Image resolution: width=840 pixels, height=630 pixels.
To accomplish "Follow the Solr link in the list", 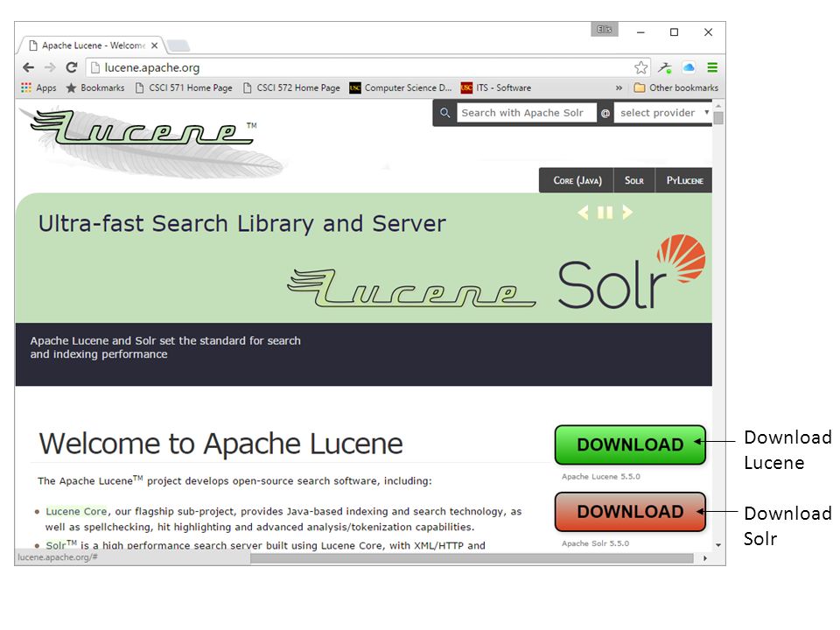I will tap(56, 545).
